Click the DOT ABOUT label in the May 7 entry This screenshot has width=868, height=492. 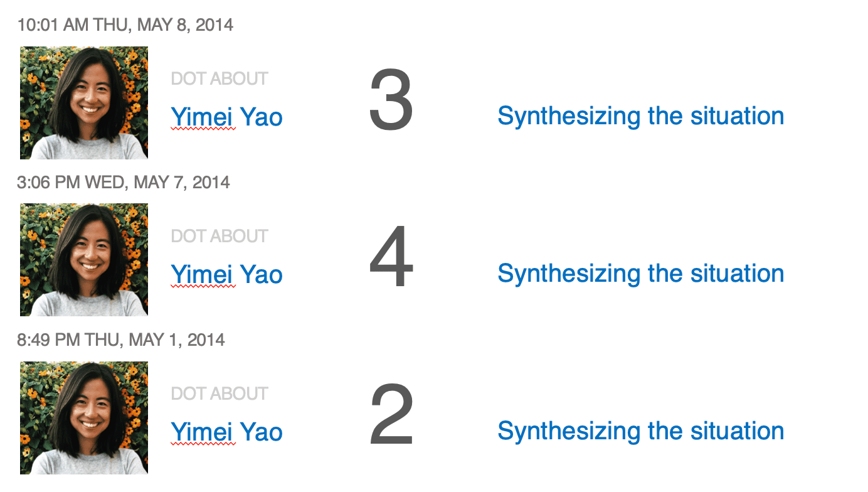click(220, 237)
